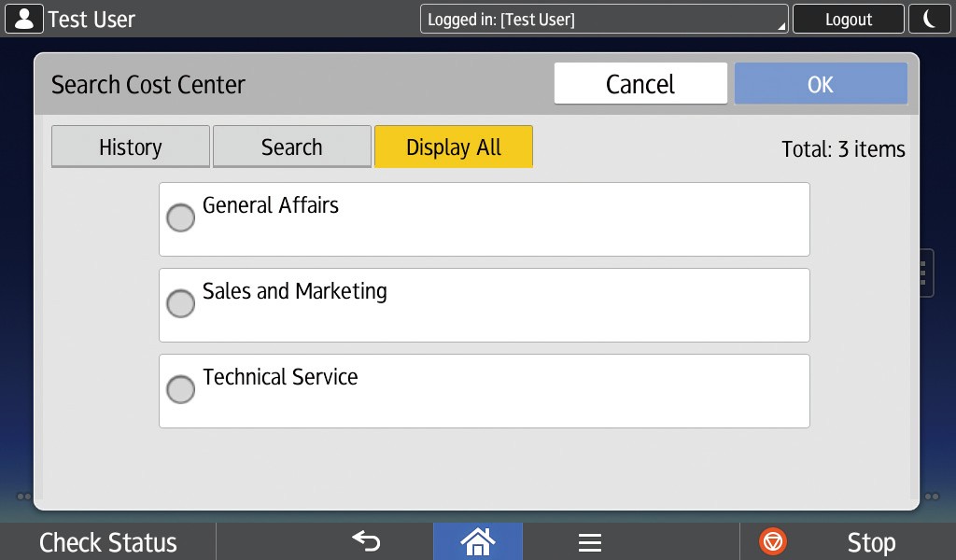Open the Search tab
Viewport: 956px width, 560px height.
click(x=291, y=147)
